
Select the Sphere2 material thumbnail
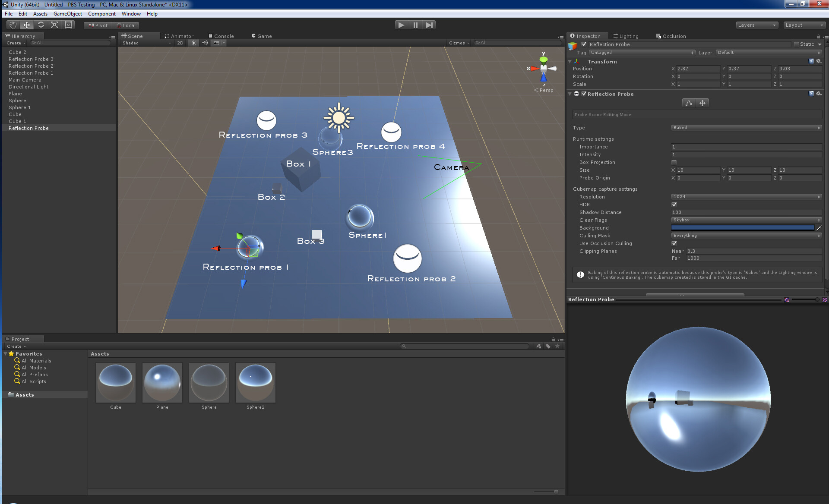pos(256,382)
